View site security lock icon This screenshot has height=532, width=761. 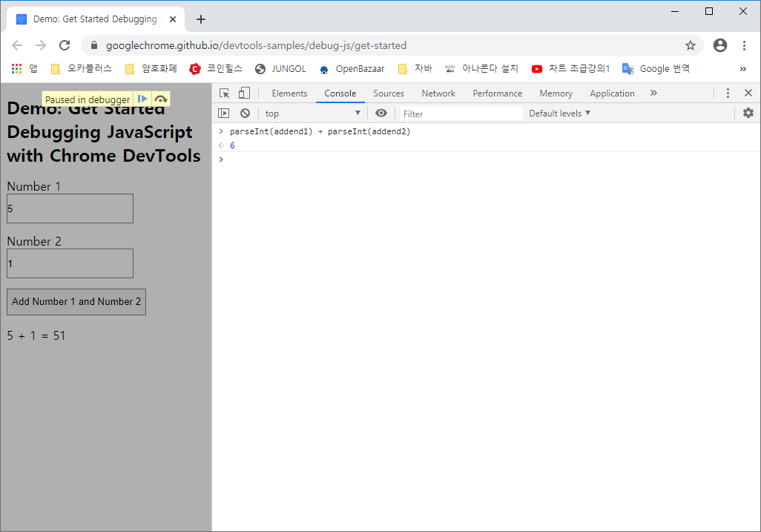pos(94,45)
